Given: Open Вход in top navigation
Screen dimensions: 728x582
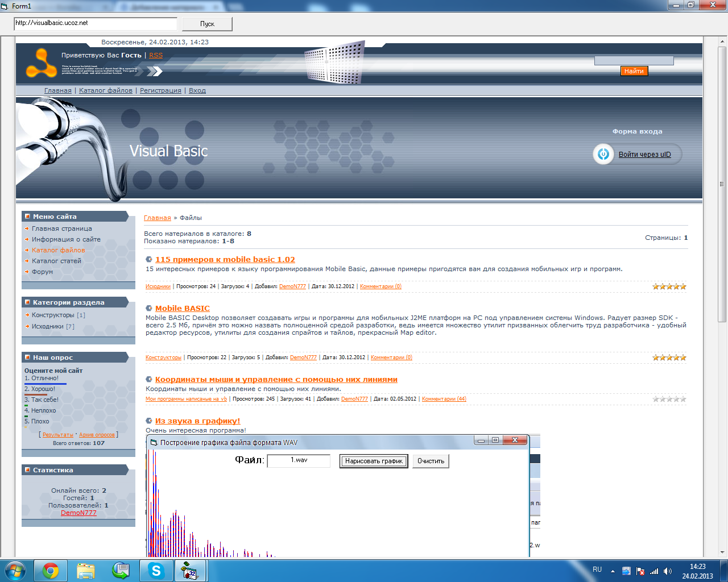Looking at the screenshot, I should [x=197, y=90].
